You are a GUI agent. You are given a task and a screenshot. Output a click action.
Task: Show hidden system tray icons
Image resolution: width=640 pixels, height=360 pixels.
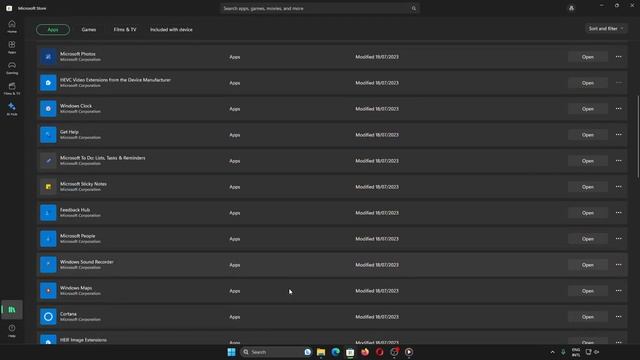tap(552, 352)
